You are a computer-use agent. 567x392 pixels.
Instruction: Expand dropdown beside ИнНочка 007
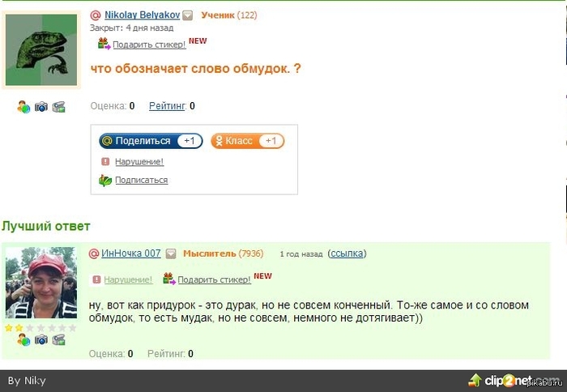click(171, 254)
